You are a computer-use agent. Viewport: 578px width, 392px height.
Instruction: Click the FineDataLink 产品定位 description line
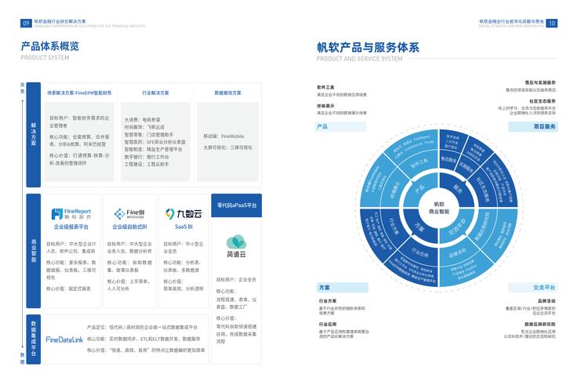(x=142, y=327)
